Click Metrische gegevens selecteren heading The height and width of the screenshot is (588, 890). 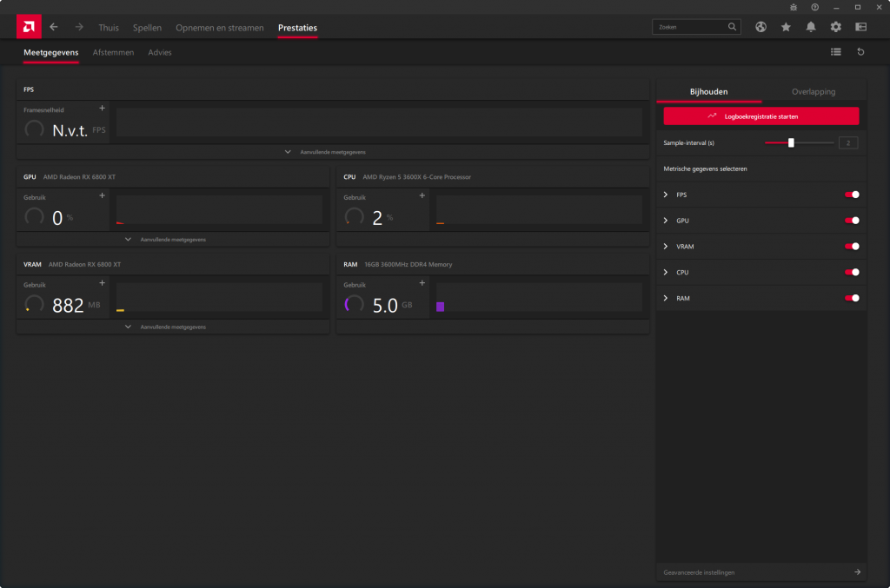point(705,169)
